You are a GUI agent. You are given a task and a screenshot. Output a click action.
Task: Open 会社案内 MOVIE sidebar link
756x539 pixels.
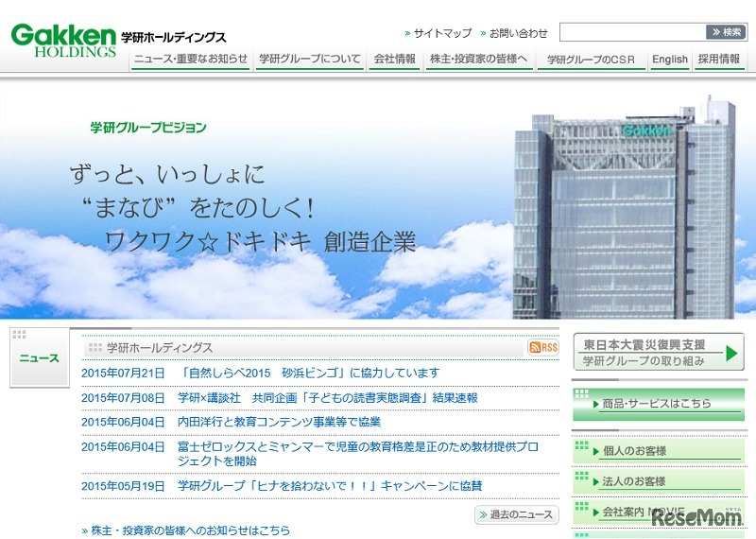[659, 512]
